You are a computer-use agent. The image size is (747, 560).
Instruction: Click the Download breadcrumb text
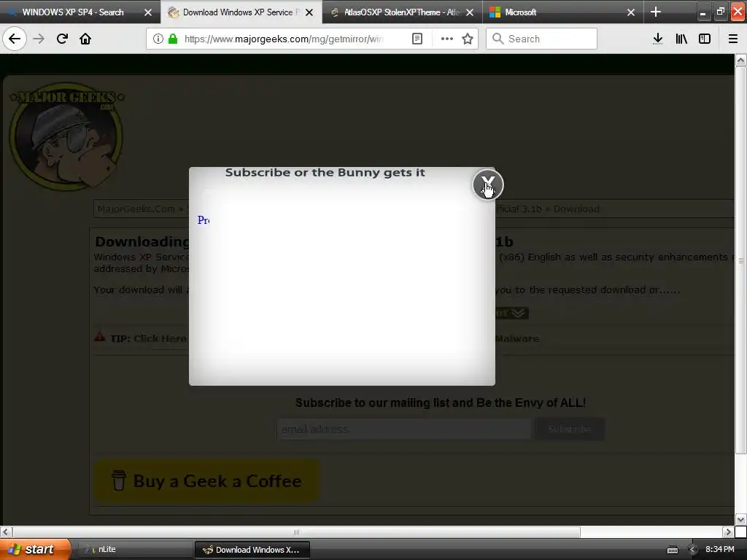576,209
